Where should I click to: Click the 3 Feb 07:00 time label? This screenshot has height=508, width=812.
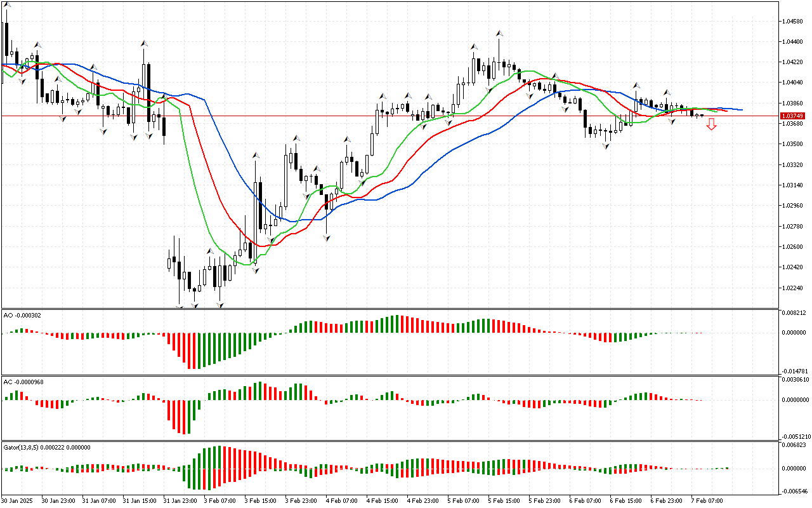tap(220, 500)
